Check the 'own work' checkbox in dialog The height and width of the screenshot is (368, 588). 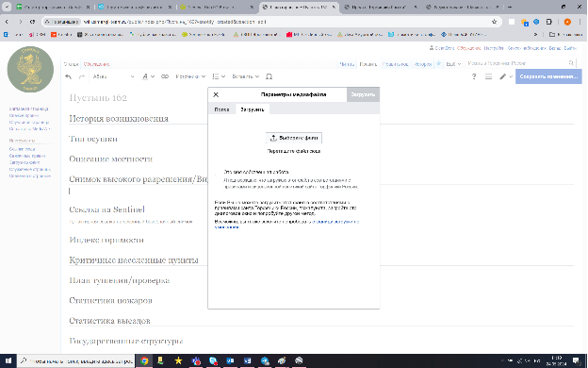(217, 173)
